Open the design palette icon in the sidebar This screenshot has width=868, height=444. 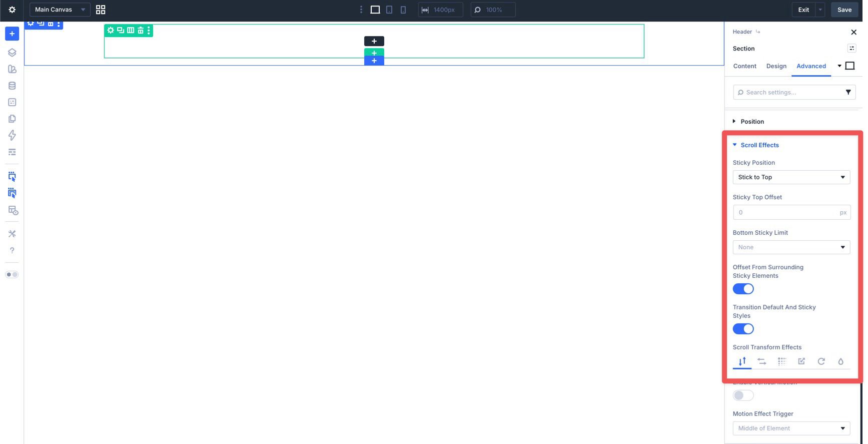click(x=12, y=69)
